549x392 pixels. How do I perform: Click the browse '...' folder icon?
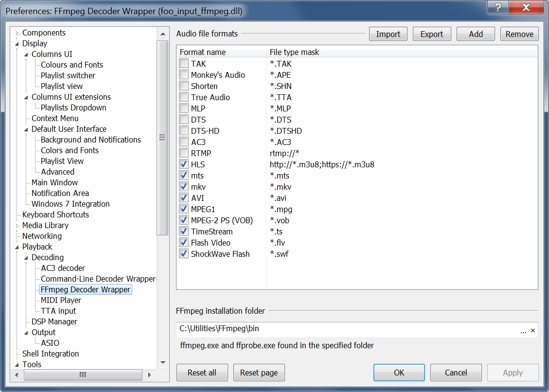click(523, 331)
